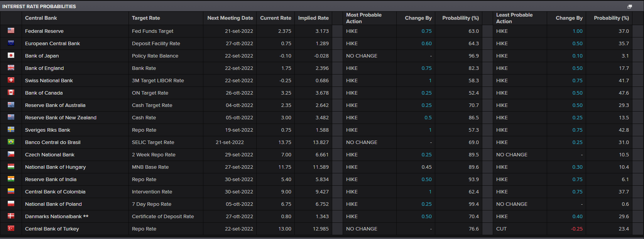644x239 pixels.
Task: Click the -0.25 change value for Turkey
Action: click(x=576, y=229)
